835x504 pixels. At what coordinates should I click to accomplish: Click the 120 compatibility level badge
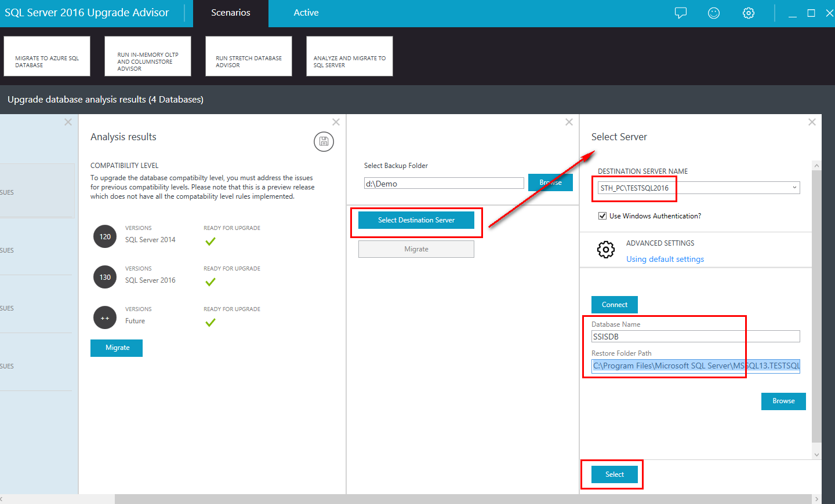tap(105, 236)
